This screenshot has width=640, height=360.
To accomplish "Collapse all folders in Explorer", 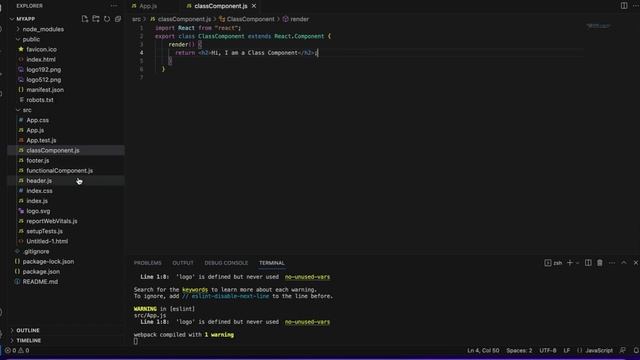I will coord(118,19).
